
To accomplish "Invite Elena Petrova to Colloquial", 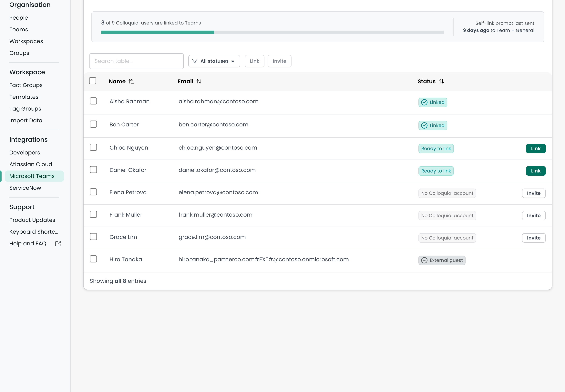I will click(x=534, y=193).
